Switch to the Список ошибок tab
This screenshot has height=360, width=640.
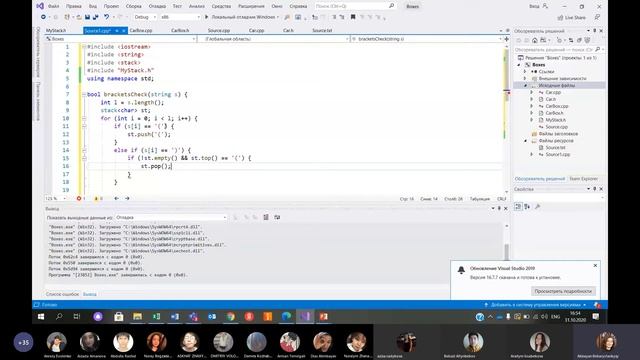(62, 294)
